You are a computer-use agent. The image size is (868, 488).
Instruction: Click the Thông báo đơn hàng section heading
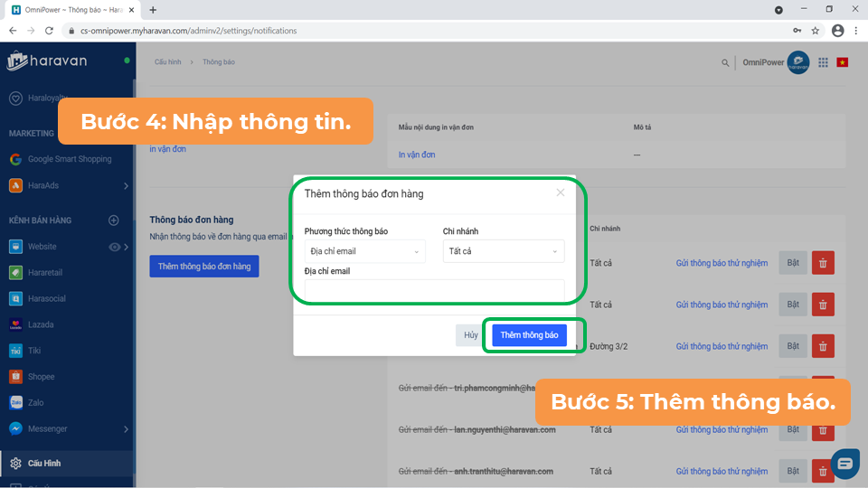point(192,220)
